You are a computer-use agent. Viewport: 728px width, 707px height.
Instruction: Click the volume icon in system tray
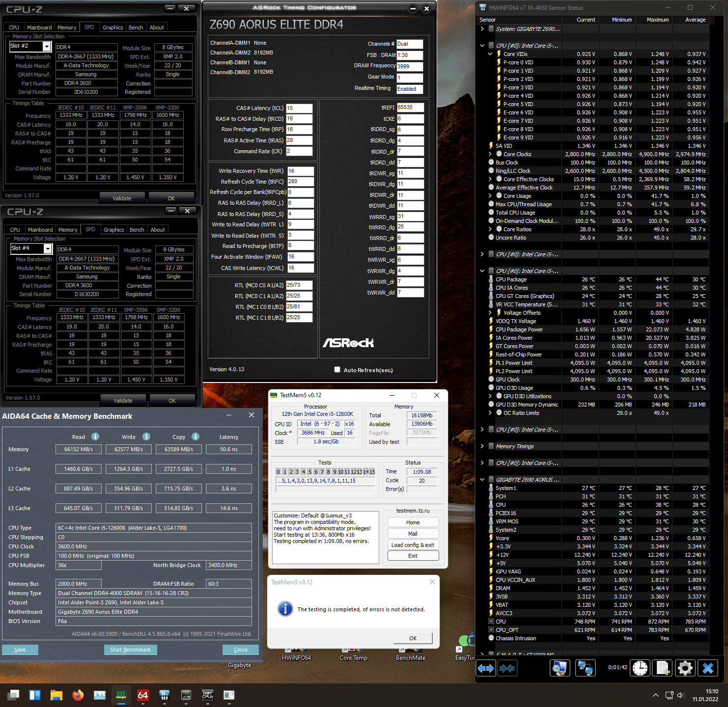(x=681, y=695)
